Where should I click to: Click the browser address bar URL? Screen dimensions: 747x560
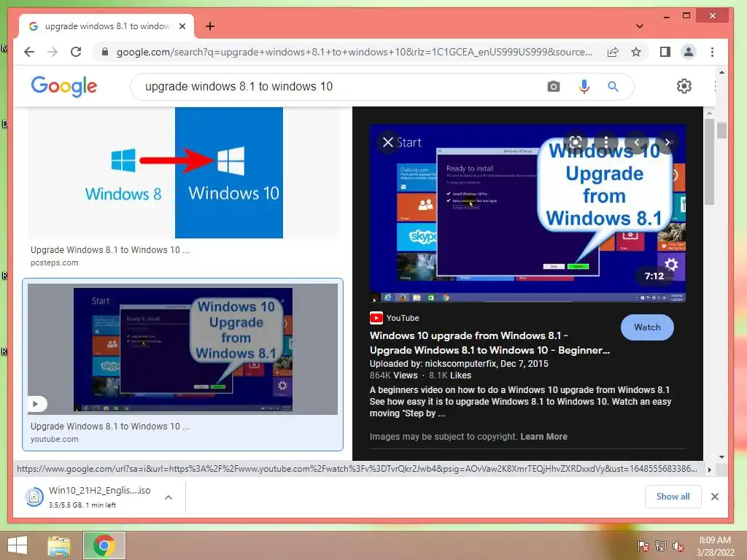point(354,52)
